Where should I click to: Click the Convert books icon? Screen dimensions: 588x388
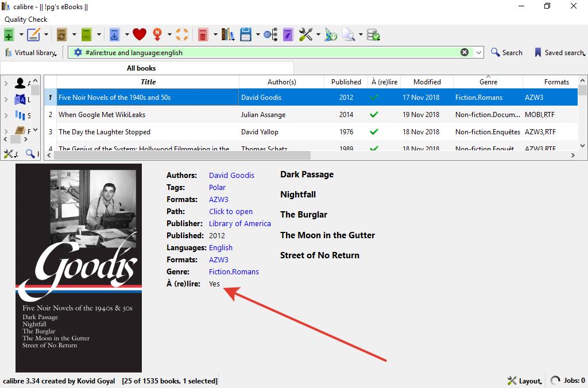(61, 35)
